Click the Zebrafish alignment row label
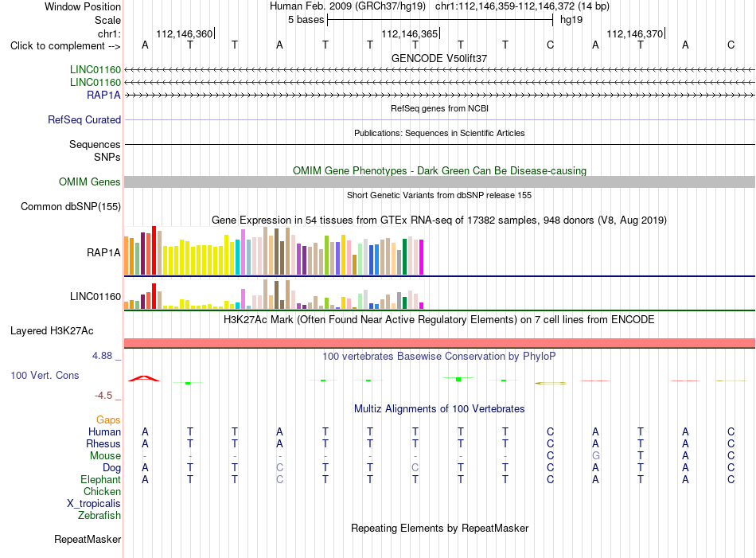 click(x=99, y=516)
